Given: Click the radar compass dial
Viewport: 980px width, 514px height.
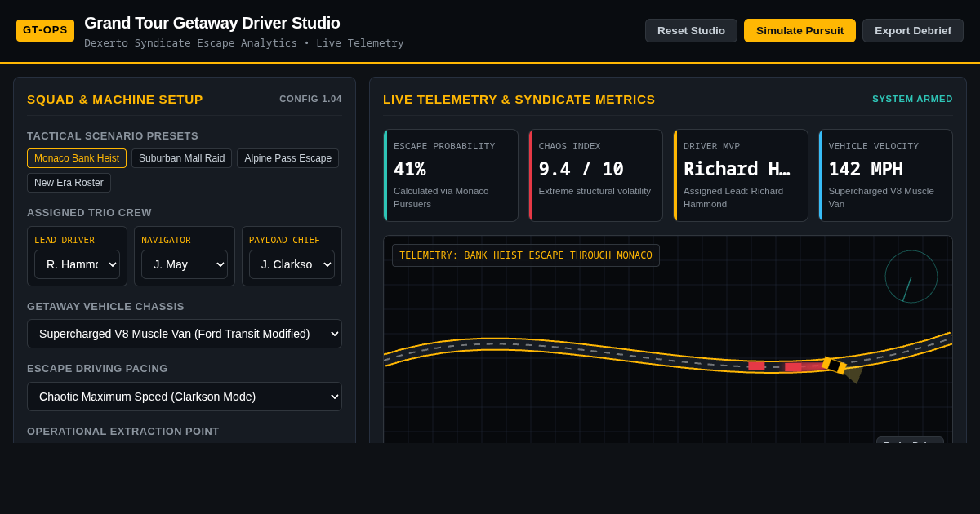Looking at the screenshot, I should click(x=911, y=277).
